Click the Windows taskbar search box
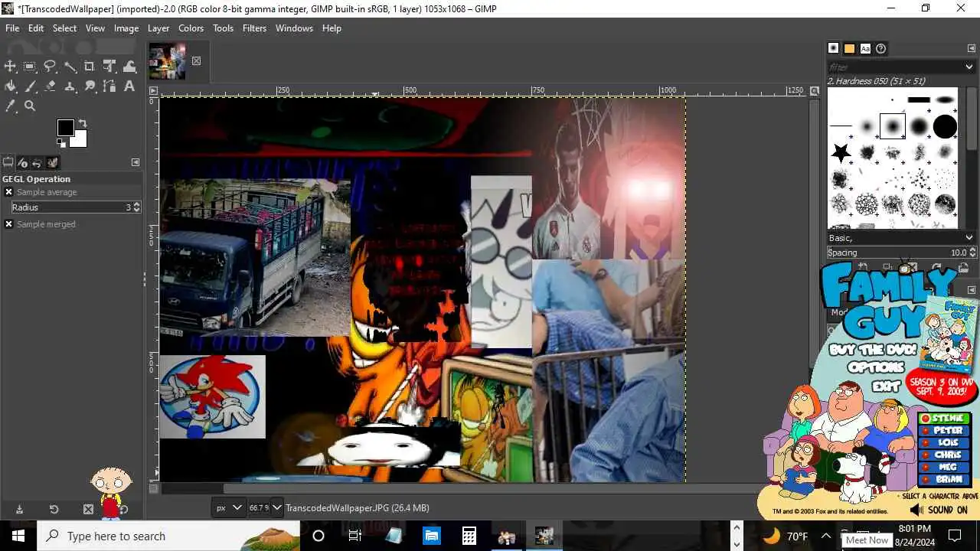This screenshot has width=980, height=551. (x=168, y=536)
